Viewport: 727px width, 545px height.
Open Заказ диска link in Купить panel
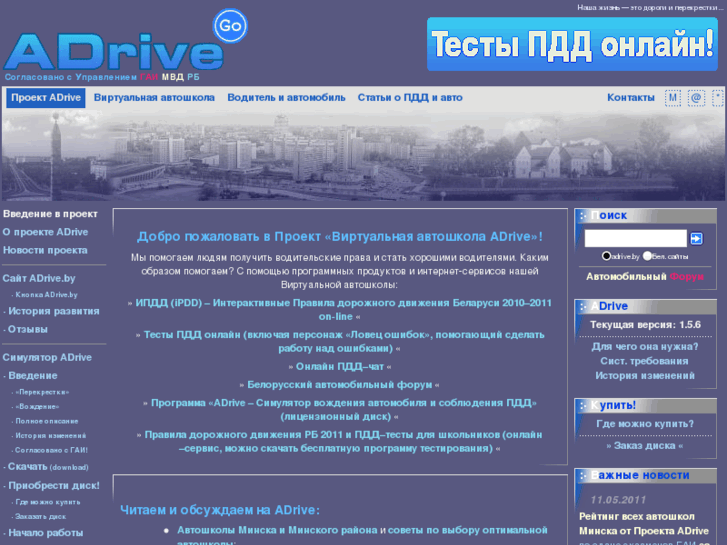[644, 446]
